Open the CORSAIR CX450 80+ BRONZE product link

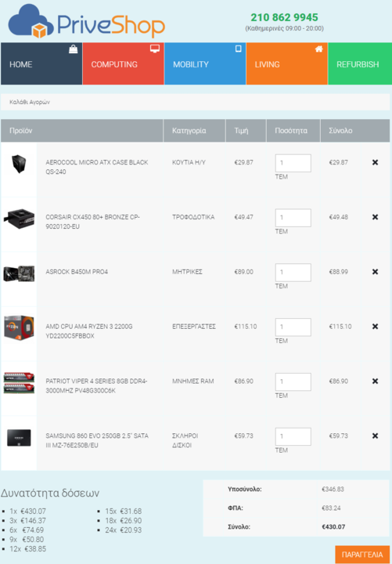point(92,222)
